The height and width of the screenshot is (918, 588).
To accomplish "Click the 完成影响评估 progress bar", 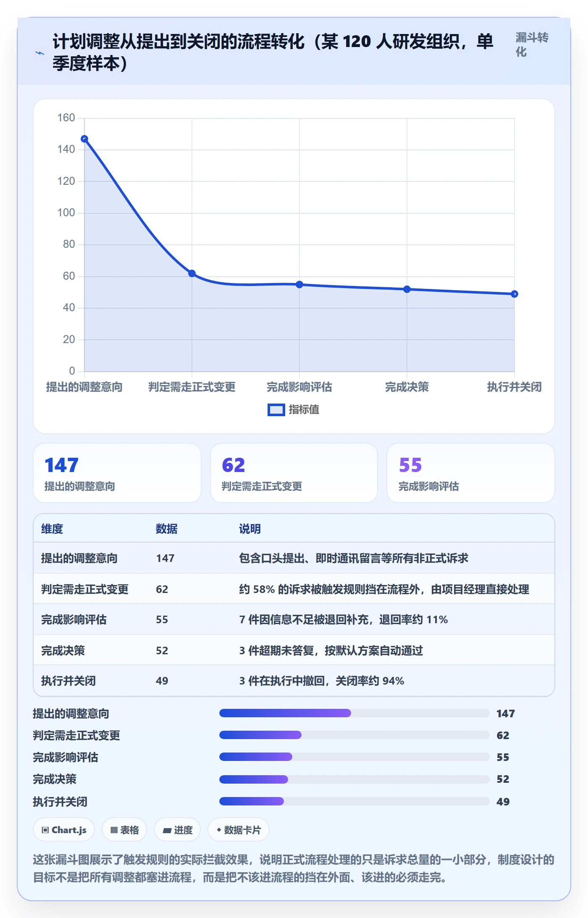I will coord(354,757).
